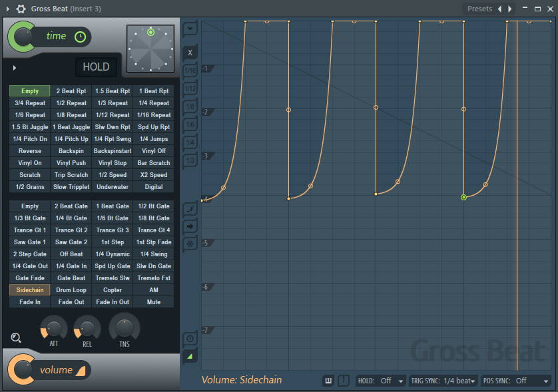Set snap to 1/4
The image size is (558, 392).
pos(190,142)
